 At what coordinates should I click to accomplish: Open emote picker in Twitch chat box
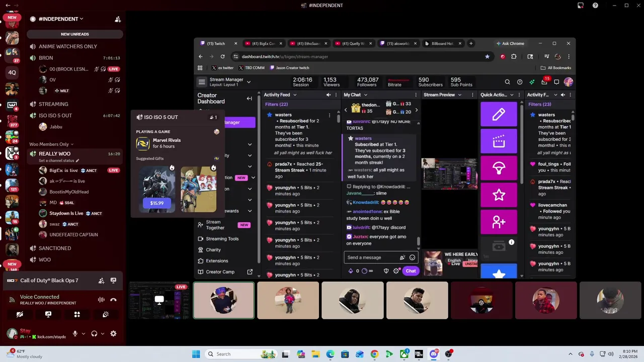(x=412, y=257)
